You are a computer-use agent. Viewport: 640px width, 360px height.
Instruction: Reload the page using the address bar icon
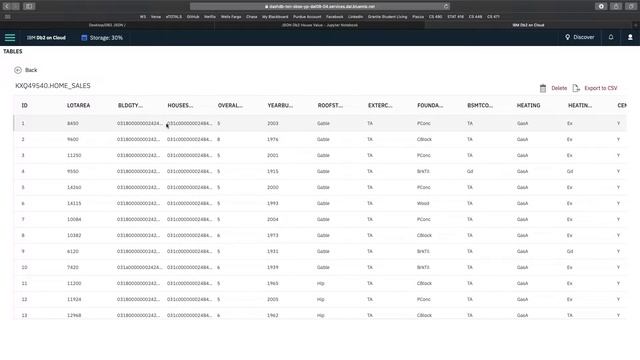(446, 7)
